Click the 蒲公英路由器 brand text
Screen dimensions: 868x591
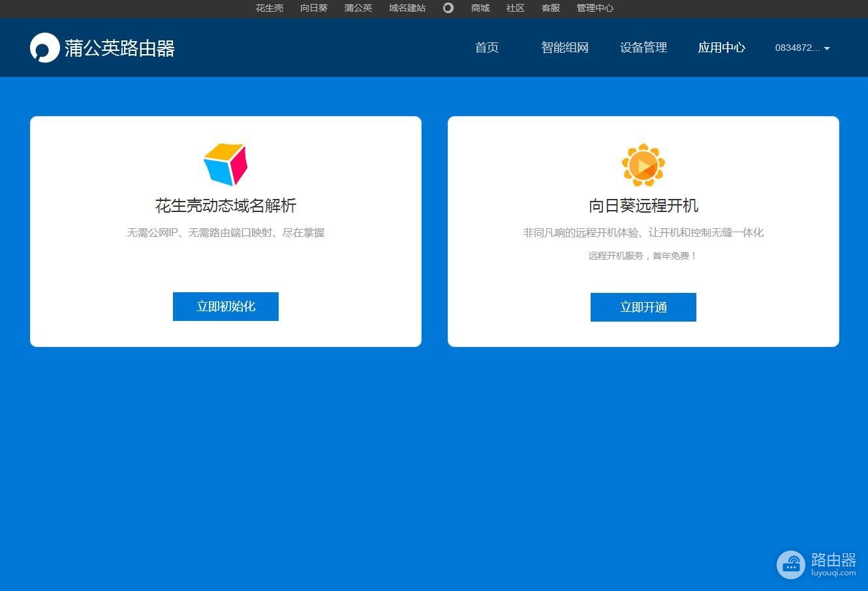pos(120,48)
